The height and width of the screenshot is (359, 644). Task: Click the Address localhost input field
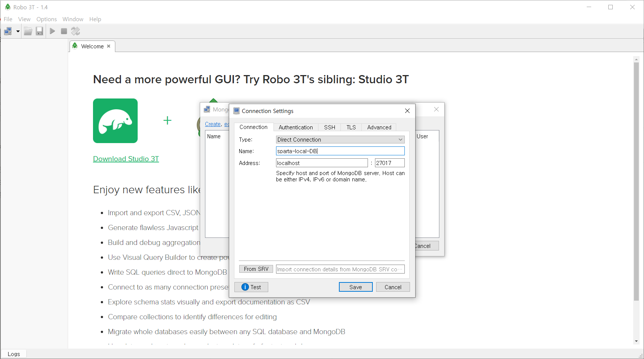(x=322, y=163)
